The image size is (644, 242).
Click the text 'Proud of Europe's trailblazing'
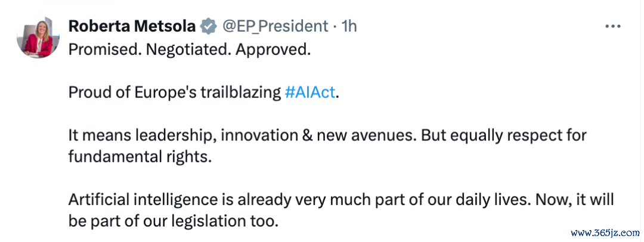(x=174, y=93)
